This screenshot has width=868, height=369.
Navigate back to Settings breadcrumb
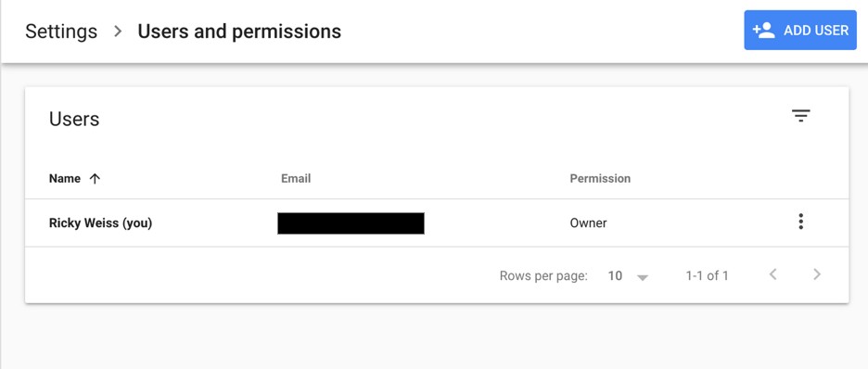point(61,32)
